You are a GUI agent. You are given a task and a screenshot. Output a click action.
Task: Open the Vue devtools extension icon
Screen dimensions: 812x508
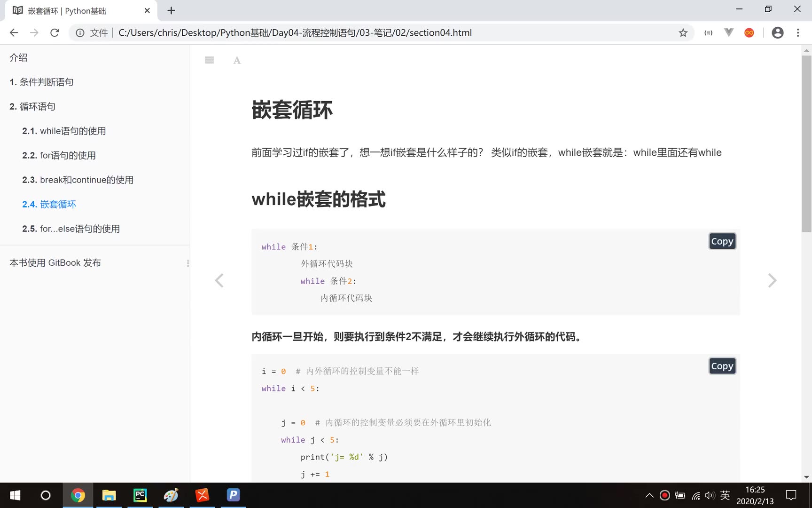[x=729, y=32]
